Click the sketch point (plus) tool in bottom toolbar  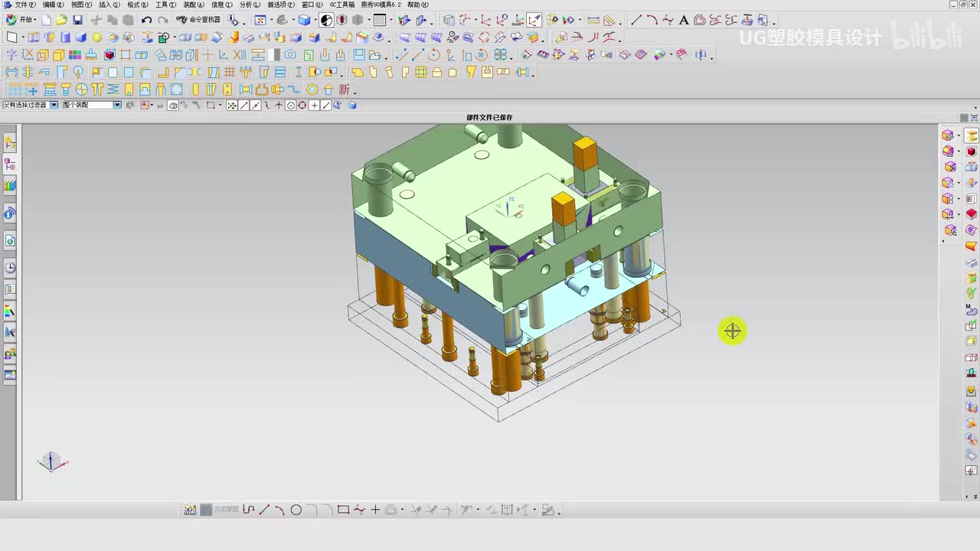pyautogui.click(x=375, y=510)
